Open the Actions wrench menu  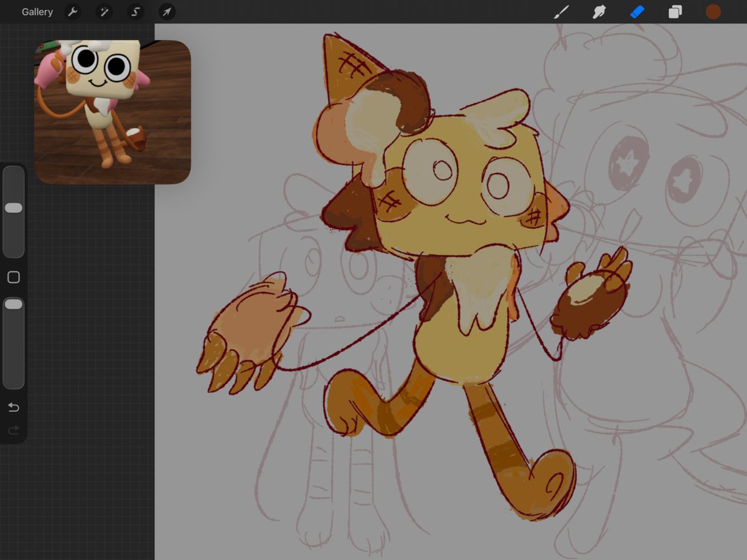pyautogui.click(x=73, y=12)
